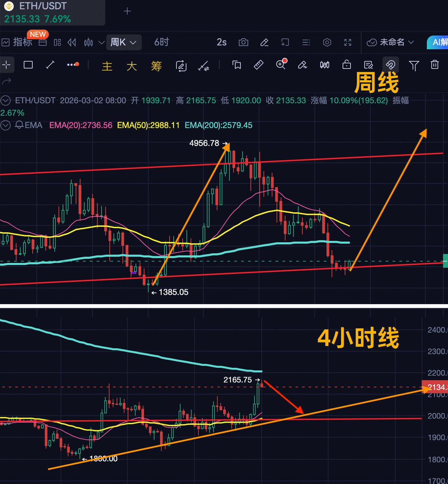
Task: Click the 高 2165.75 high value
Action: 196,100
